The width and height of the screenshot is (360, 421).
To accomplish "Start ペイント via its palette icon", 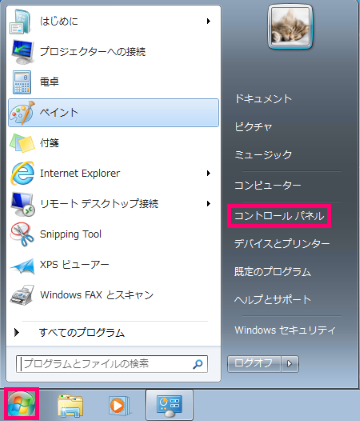I will pos(22,113).
